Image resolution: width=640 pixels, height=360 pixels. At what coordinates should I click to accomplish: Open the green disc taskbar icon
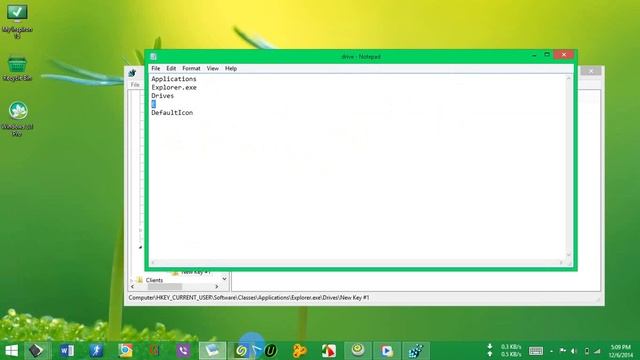[358, 351]
